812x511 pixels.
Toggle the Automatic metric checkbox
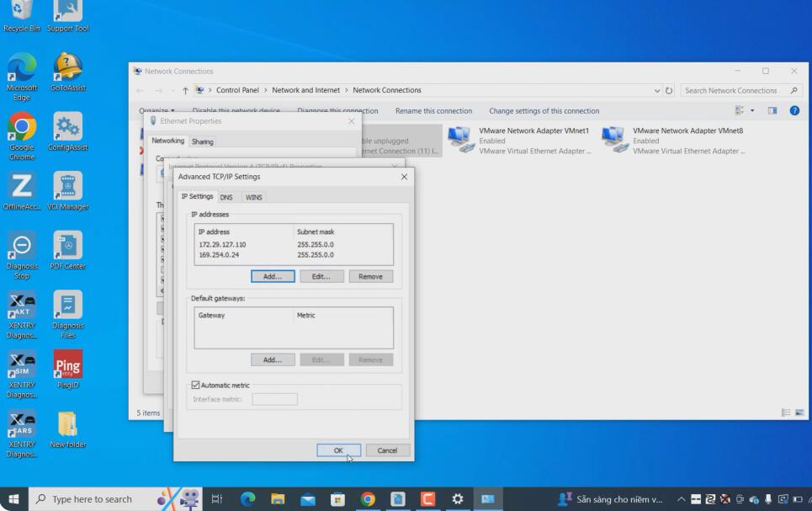pyautogui.click(x=195, y=385)
